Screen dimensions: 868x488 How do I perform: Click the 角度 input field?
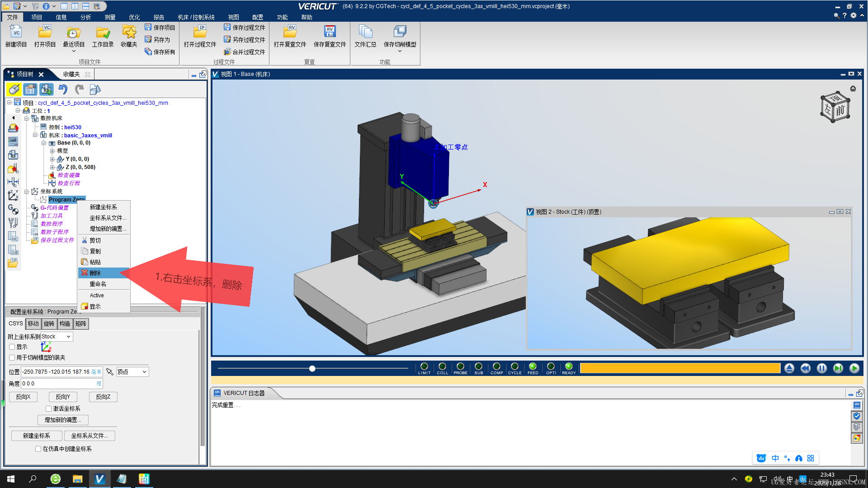tap(62, 384)
